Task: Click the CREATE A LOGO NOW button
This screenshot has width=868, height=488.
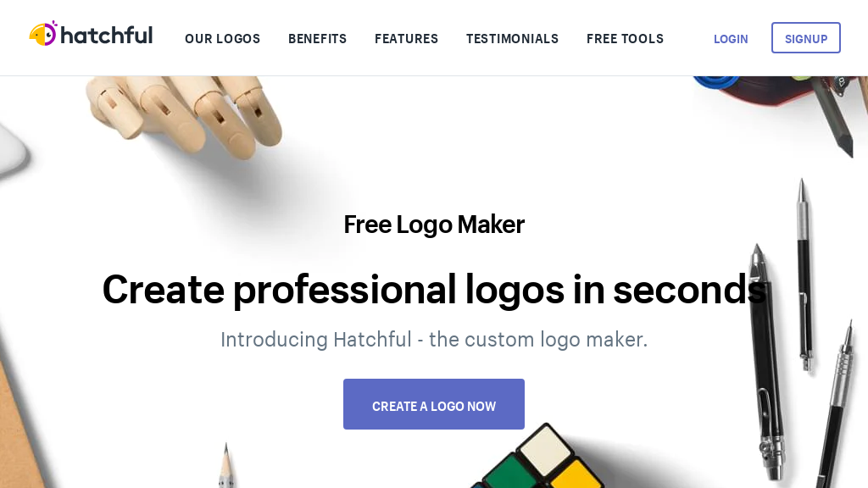Action: pyautogui.click(x=434, y=404)
